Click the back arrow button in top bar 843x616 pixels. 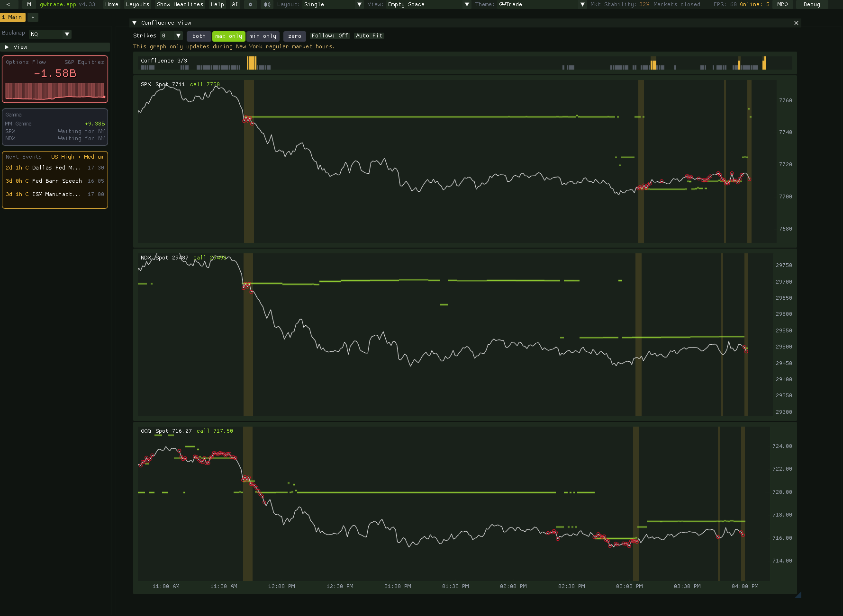8,4
